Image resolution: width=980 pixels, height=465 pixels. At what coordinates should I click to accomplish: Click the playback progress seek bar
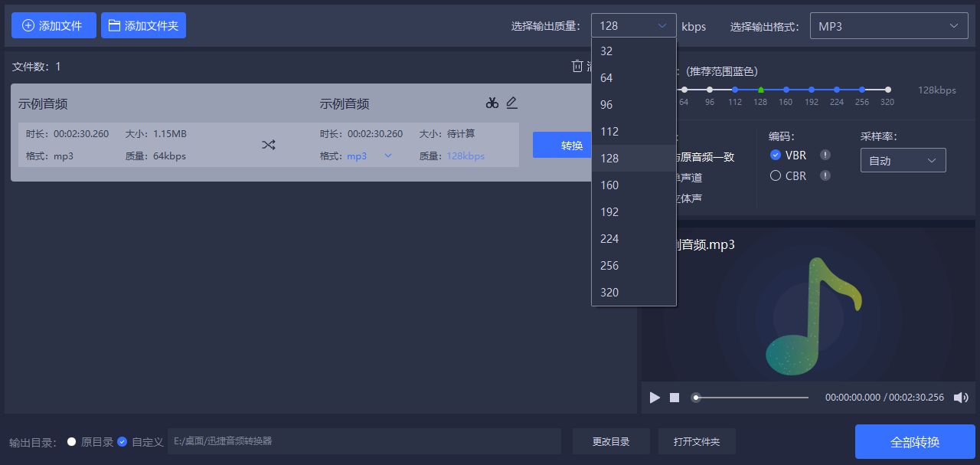tap(750, 398)
